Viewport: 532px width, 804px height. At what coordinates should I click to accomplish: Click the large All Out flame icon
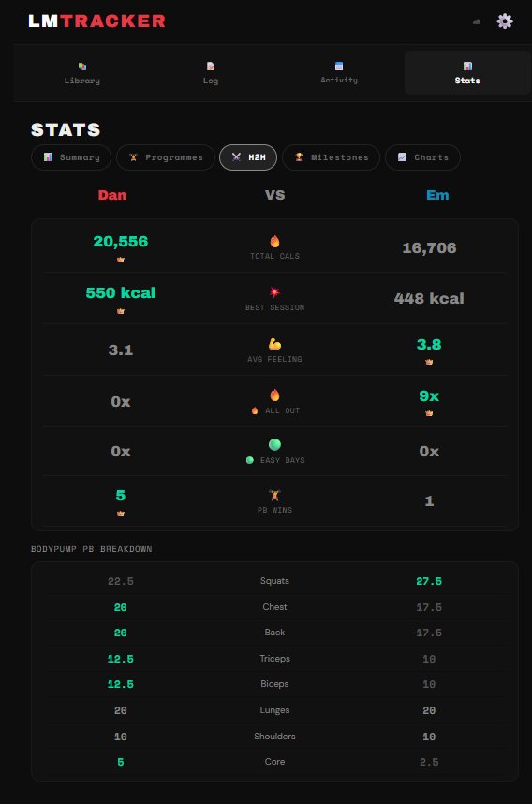274,395
